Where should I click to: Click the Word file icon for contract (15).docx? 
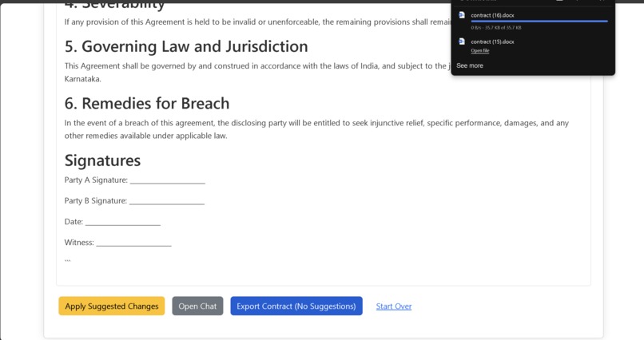[x=462, y=42]
